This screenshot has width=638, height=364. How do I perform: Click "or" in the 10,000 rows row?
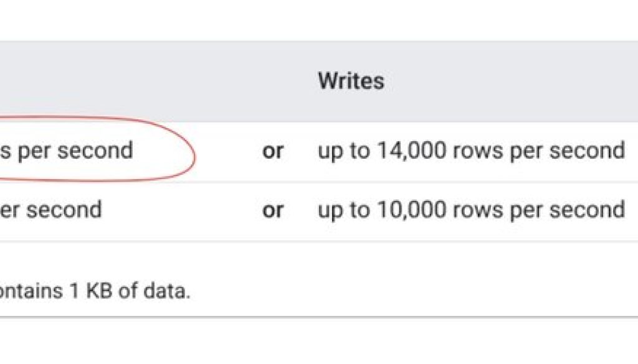point(272,210)
